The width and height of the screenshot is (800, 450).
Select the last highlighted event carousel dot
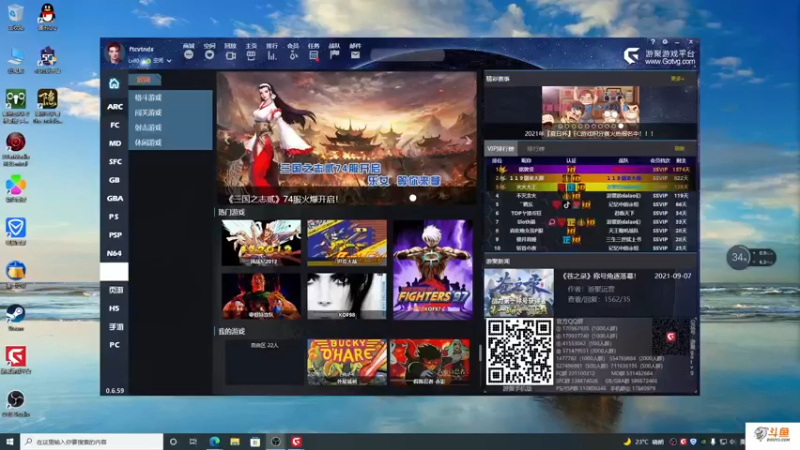pos(621,126)
